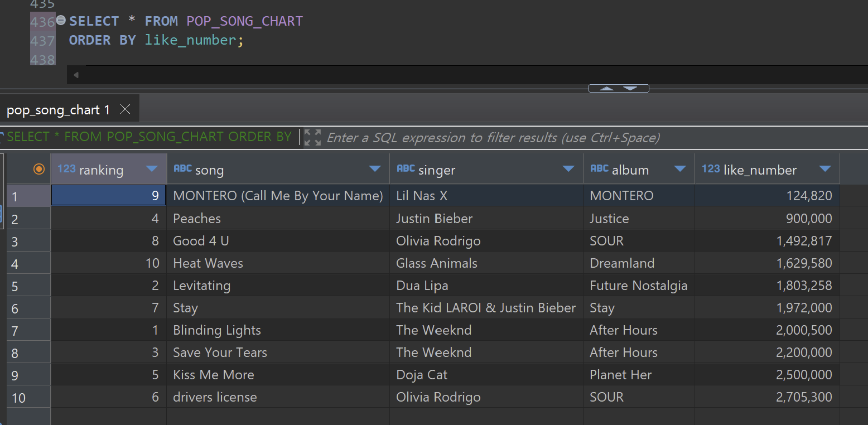868x425 pixels.
Task: Select the singer column header
Action: (486, 169)
